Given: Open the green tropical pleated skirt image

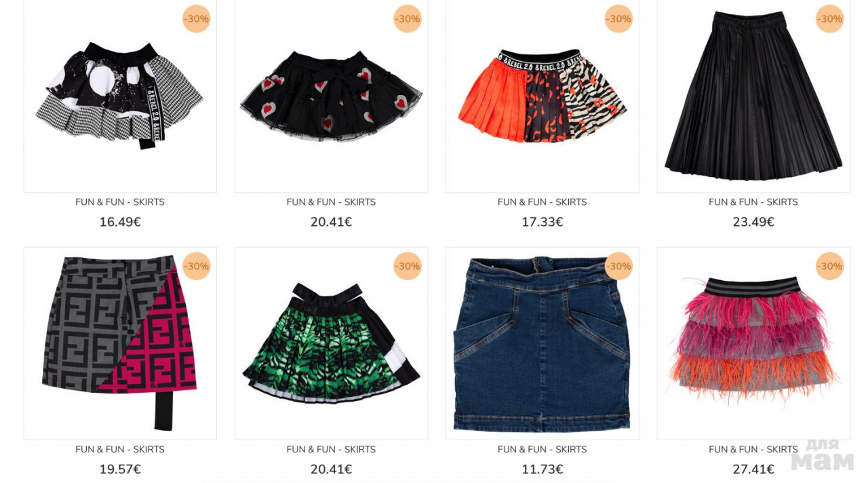Looking at the screenshot, I should (x=331, y=343).
